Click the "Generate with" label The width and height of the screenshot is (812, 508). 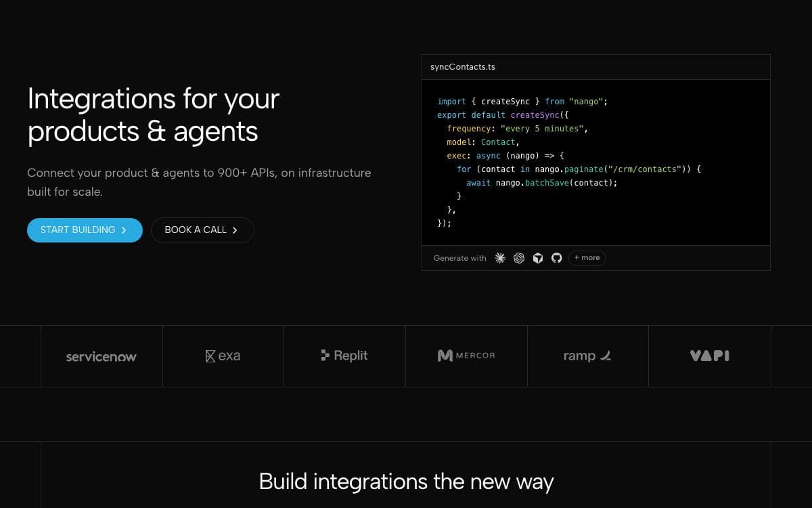(460, 258)
